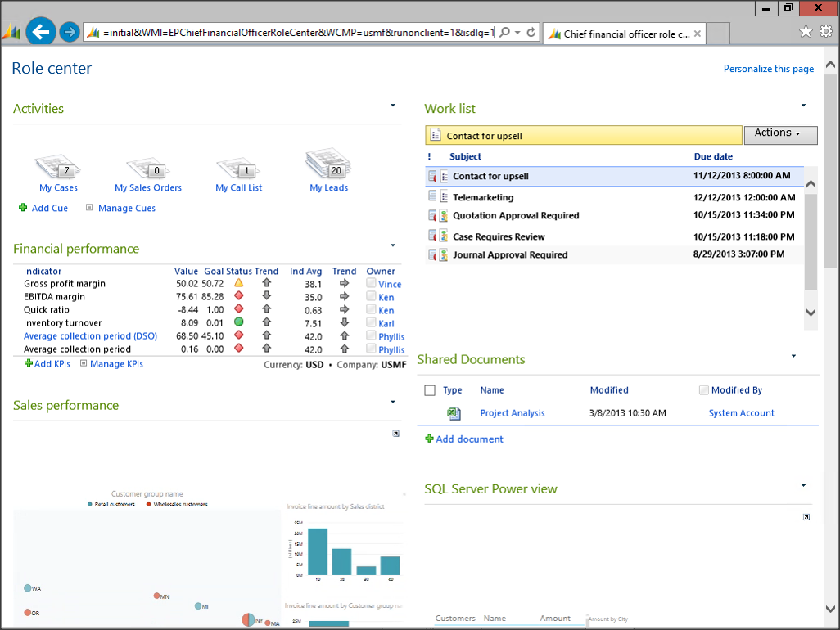This screenshot has width=840, height=630.
Task: Click the browser back arrow button
Action: click(40, 33)
